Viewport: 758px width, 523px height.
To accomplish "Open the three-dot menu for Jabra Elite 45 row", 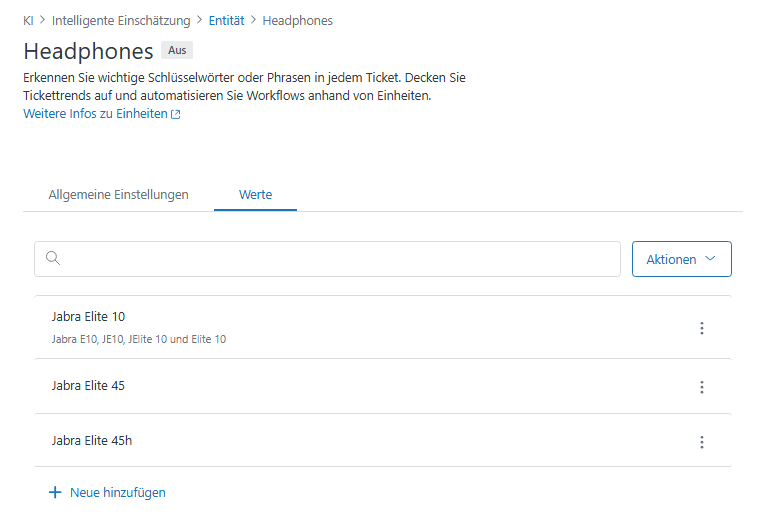I will click(x=701, y=387).
